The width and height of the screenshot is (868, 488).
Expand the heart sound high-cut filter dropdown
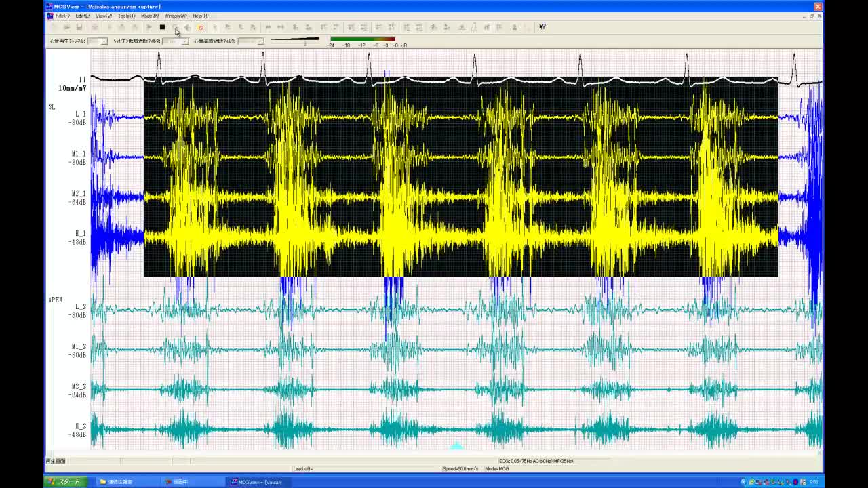260,41
